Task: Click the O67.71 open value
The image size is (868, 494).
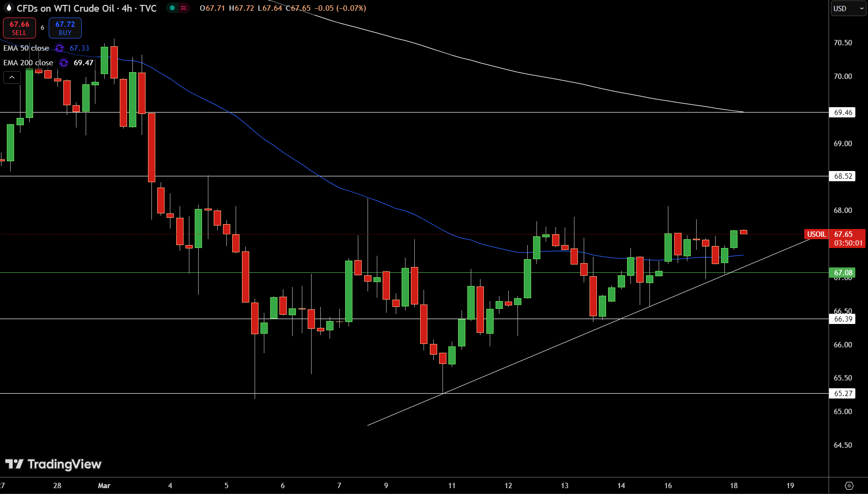Action: tap(212, 8)
